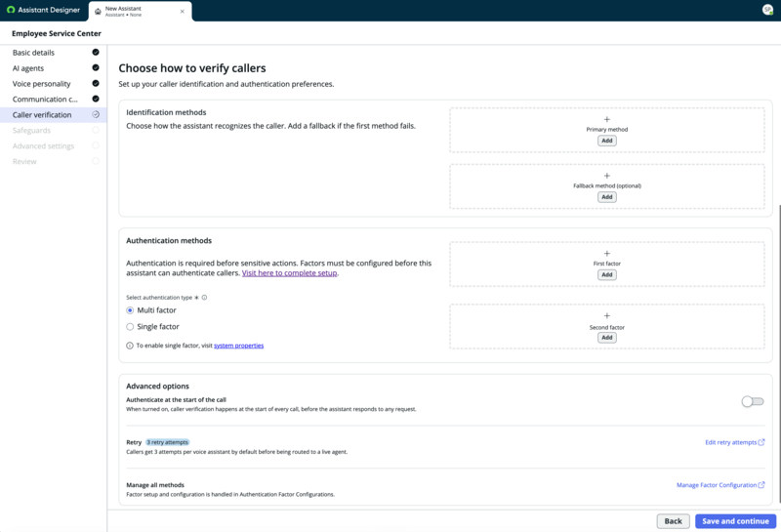Click Safeguards empty status circle
The width and height of the screenshot is (781, 532).
tap(96, 130)
